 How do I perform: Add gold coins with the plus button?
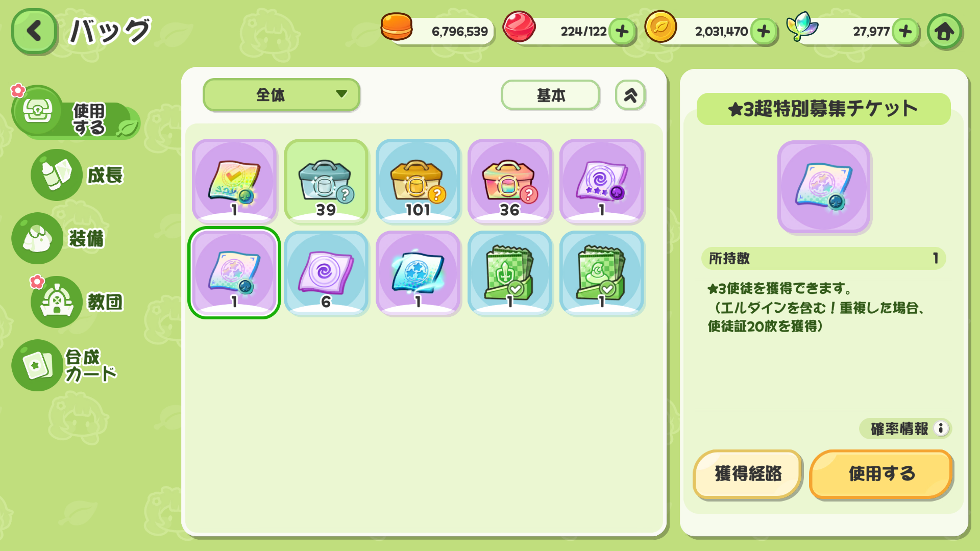coord(764,32)
